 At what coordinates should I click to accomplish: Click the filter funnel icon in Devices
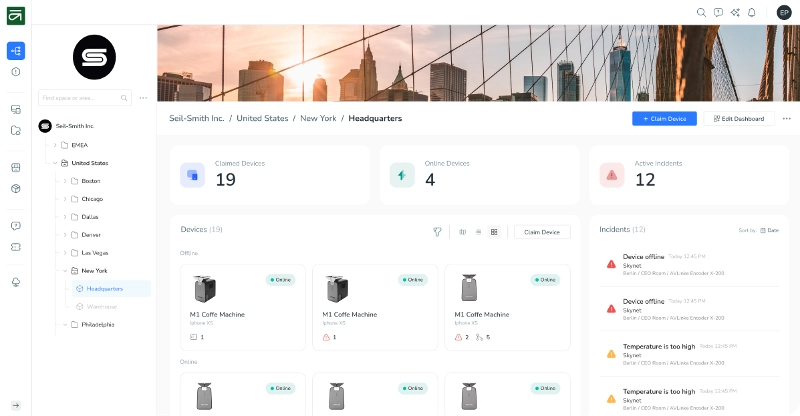(x=437, y=232)
